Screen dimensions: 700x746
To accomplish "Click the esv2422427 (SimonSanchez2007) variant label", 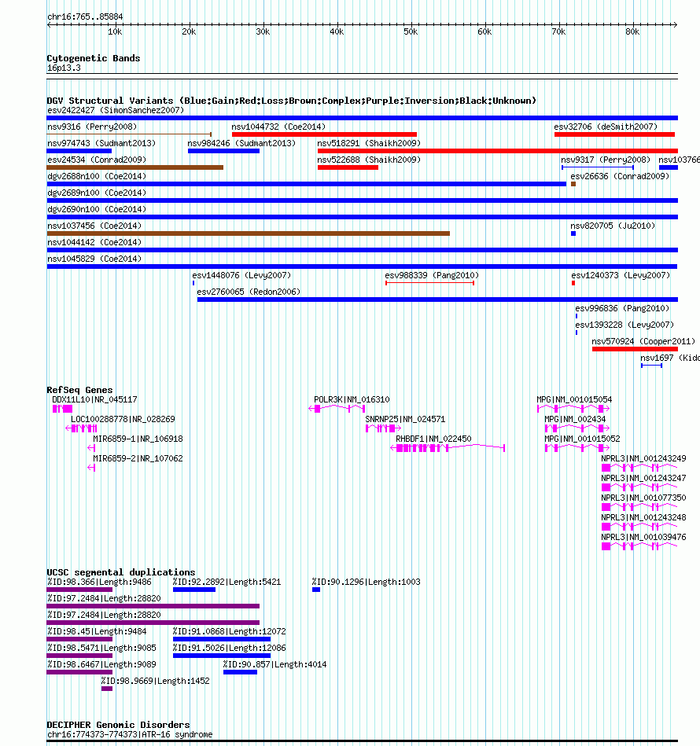I will (x=116, y=110).
